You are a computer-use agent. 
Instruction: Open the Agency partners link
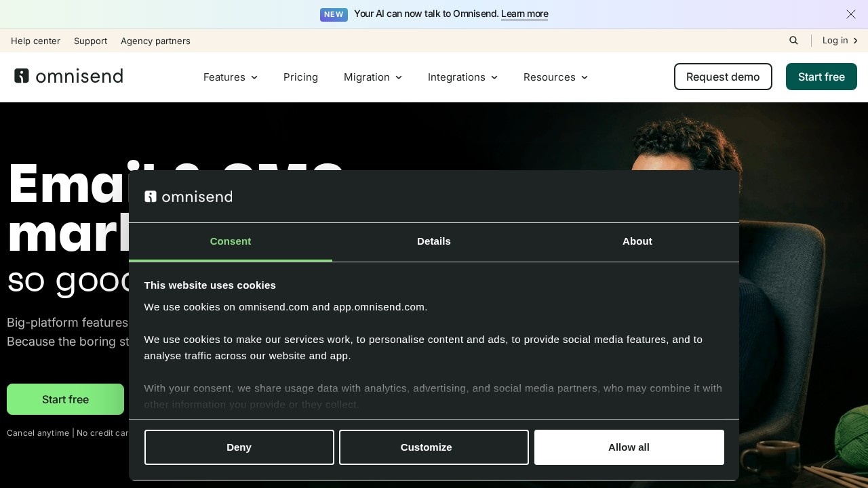pyautogui.click(x=155, y=41)
